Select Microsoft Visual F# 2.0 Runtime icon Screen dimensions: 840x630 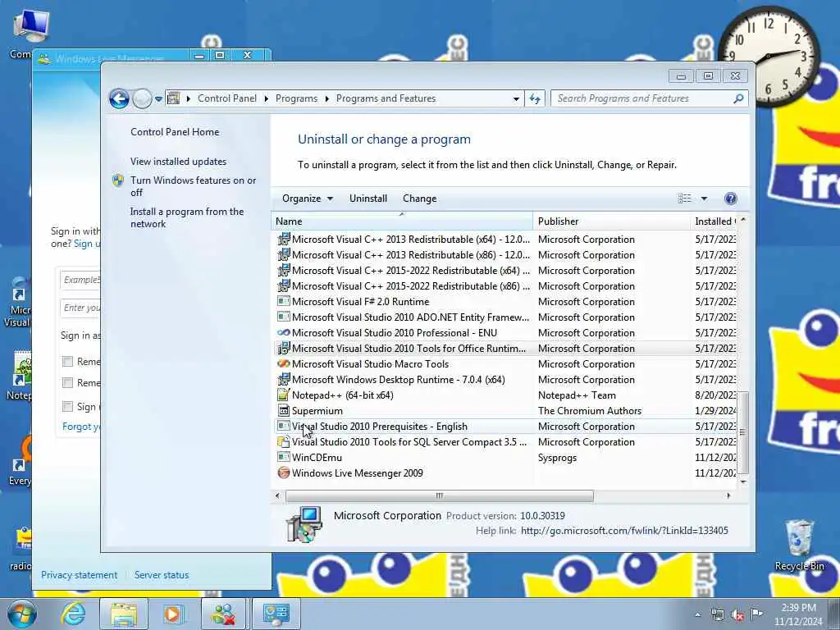click(x=283, y=301)
